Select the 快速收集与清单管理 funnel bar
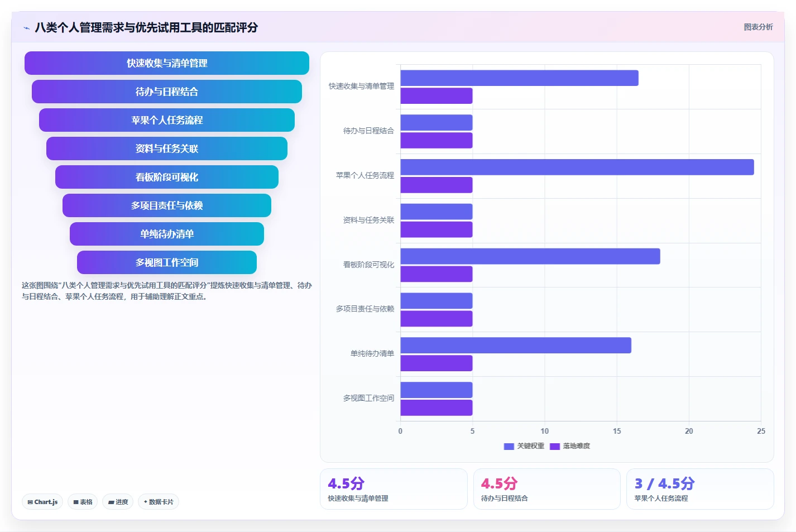 [167, 63]
